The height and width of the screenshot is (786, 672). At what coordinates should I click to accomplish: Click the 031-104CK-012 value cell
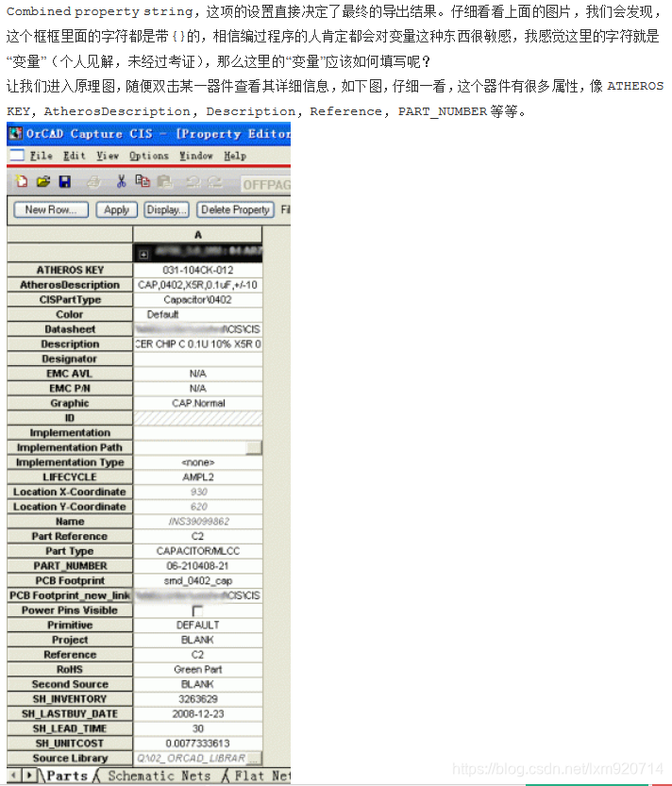coord(197,270)
